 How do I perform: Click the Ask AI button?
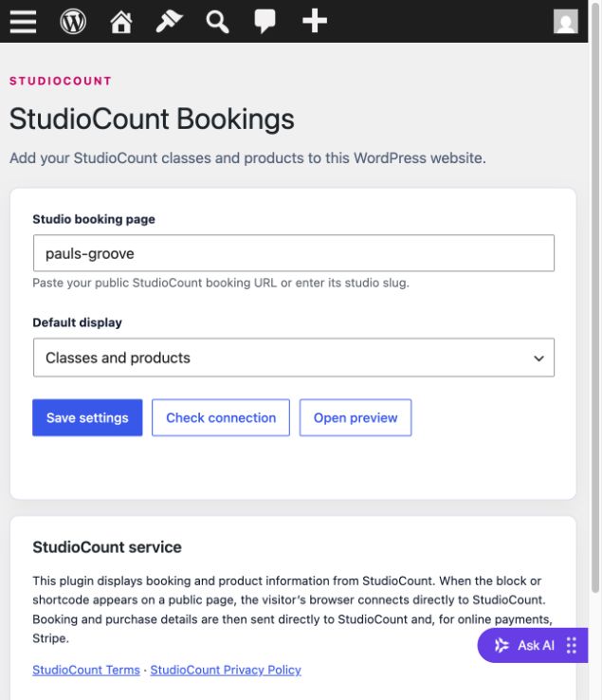(x=533, y=645)
